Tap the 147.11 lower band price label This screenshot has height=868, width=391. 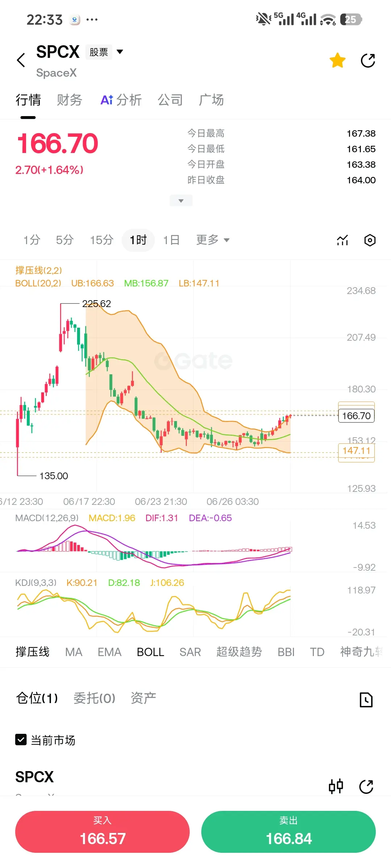[356, 451]
